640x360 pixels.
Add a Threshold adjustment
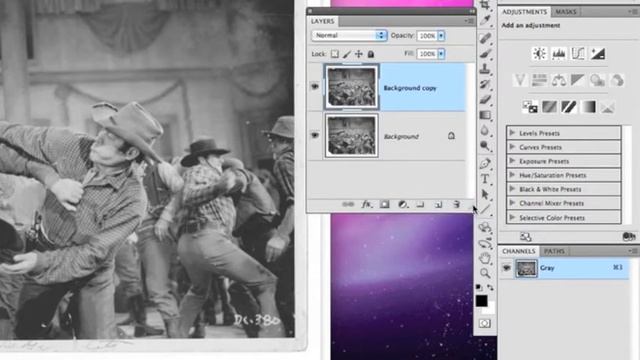(x=569, y=107)
